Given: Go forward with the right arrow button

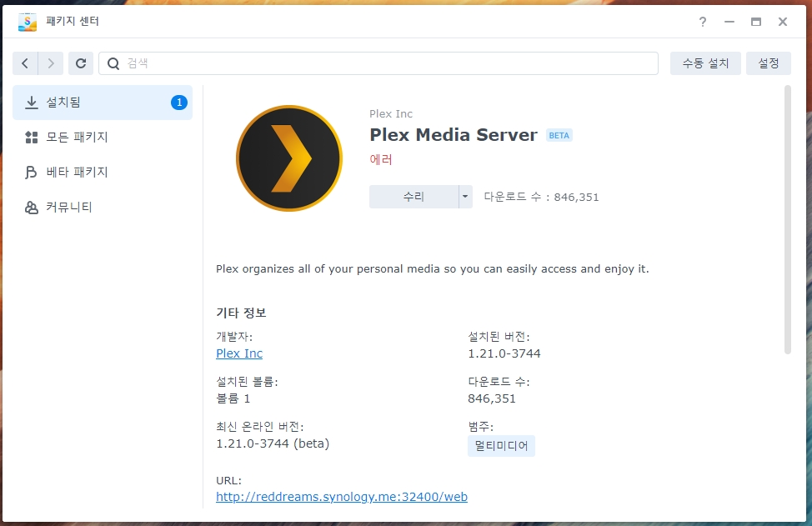Looking at the screenshot, I should [51, 63].
